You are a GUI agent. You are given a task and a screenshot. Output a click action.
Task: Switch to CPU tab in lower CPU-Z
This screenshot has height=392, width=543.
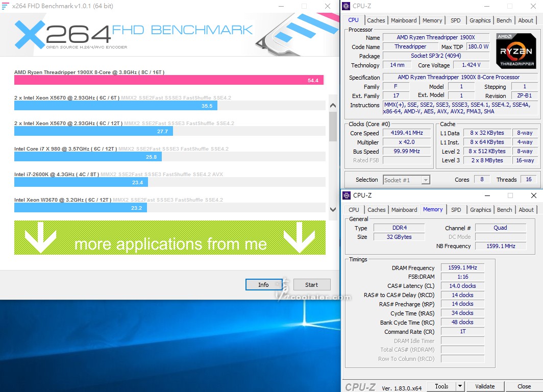click(354, 210)
